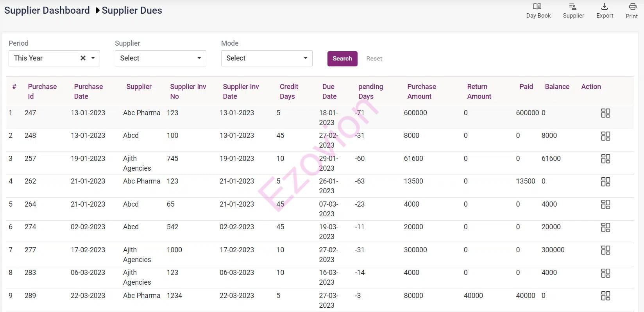
Task: Open the Supplier select dropdown
Action: click(x=160, y=58)
